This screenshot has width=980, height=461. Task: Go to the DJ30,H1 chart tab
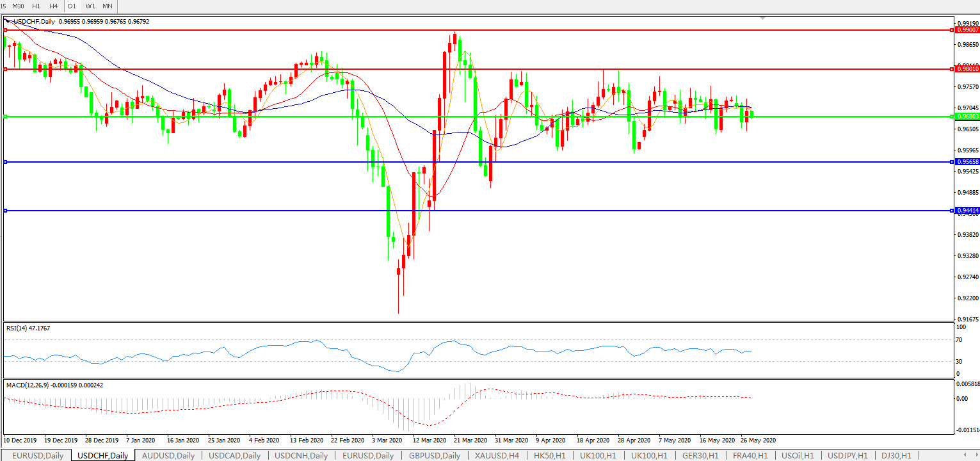[896, 455]
